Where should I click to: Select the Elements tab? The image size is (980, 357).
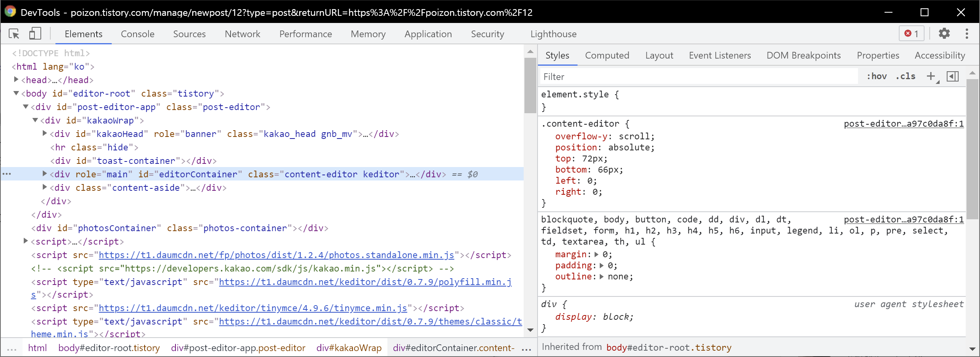click(84, 34)
